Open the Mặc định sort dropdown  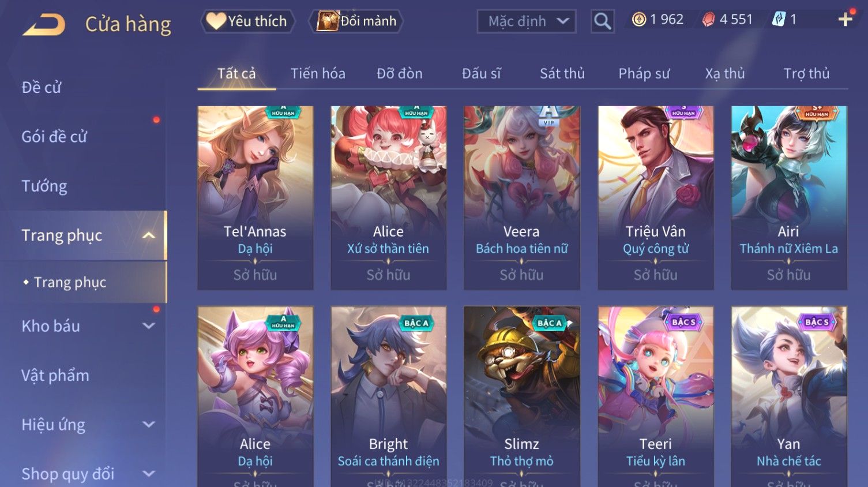click(526, 21)
